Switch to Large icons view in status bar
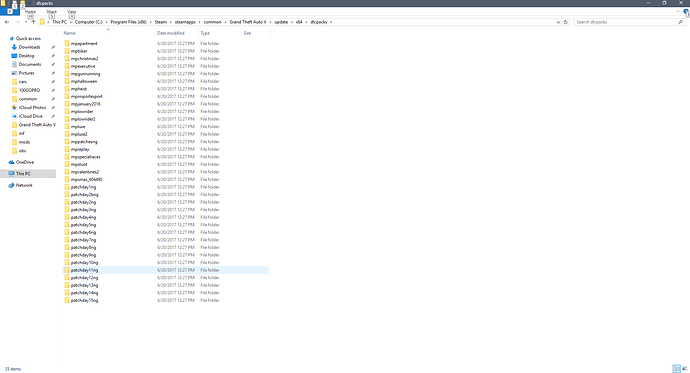The height and width of the screenshot is (373, 690). (684, 369)
